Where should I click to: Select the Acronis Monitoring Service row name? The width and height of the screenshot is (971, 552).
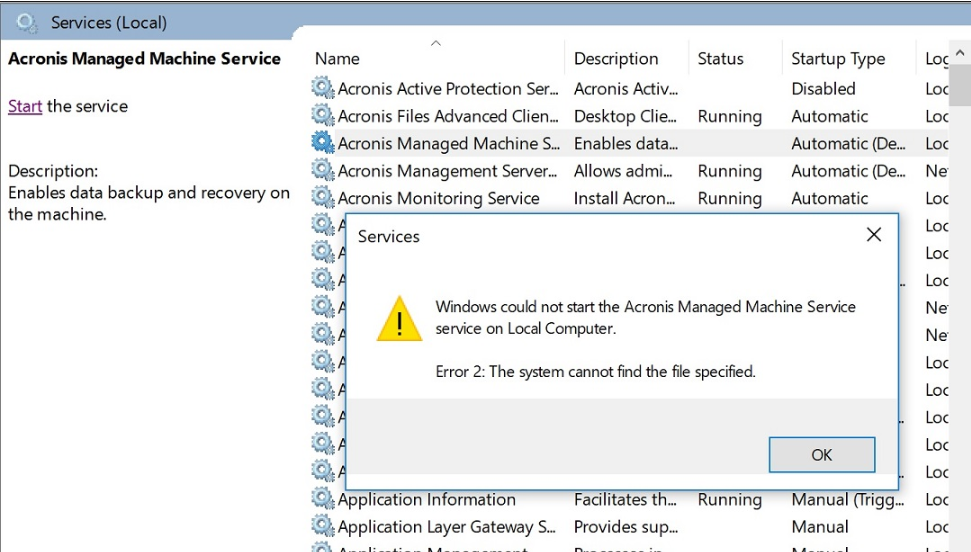pyautogui.click(x=438, y=198)
